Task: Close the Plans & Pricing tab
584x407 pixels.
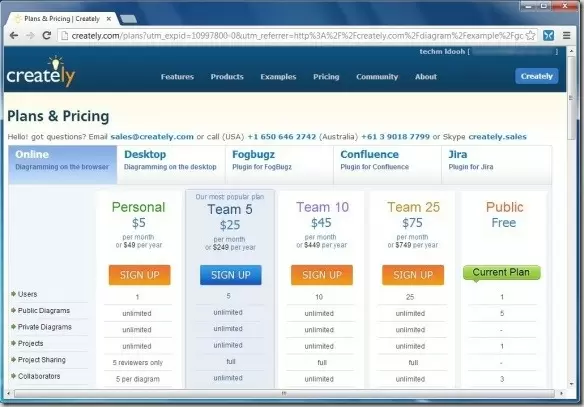Action: pos(109,19)
